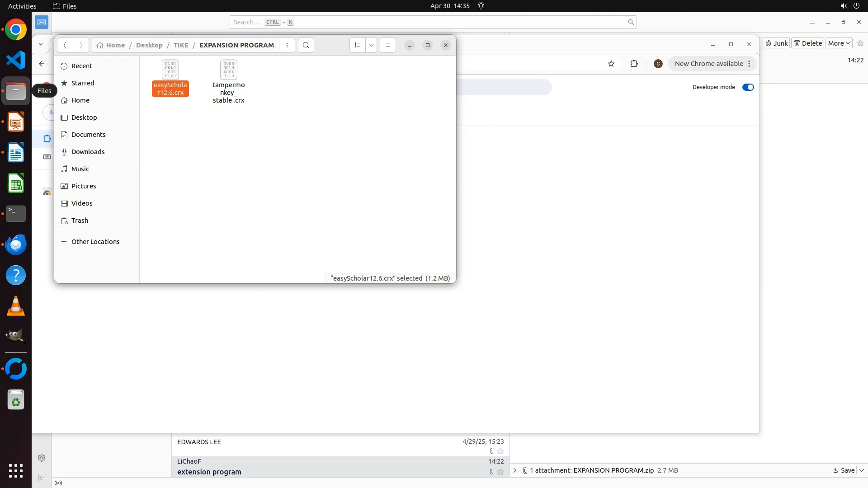This screenshot has height=488, width=868.
Task: Go back using Files back arrow
Action: [x=65, y=45]
